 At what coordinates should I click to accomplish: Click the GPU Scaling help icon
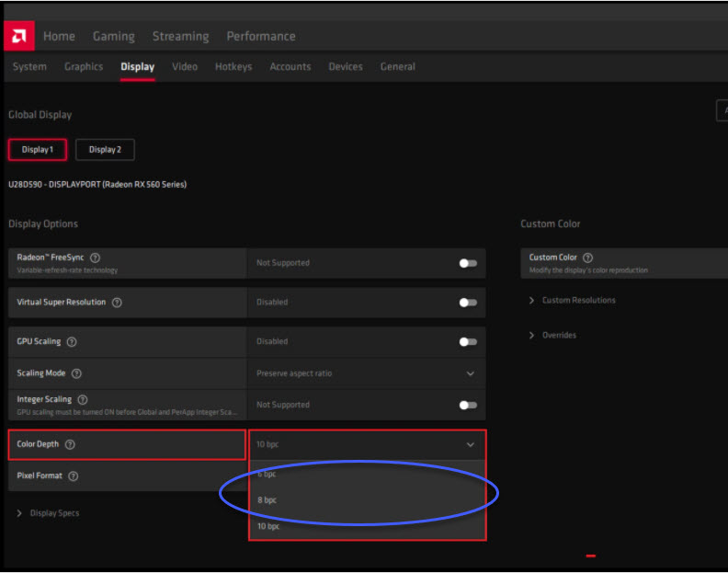point(72,341)
